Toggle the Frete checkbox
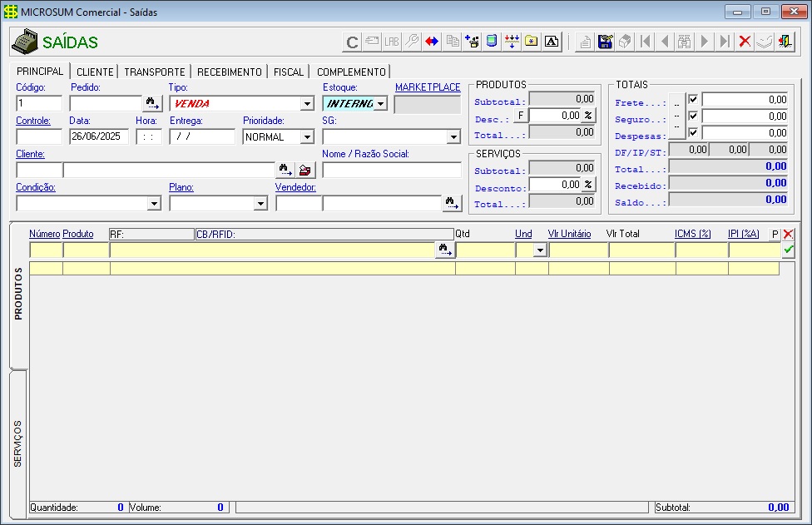The height and width of the screenshot is (525, 812). [693, 100]
